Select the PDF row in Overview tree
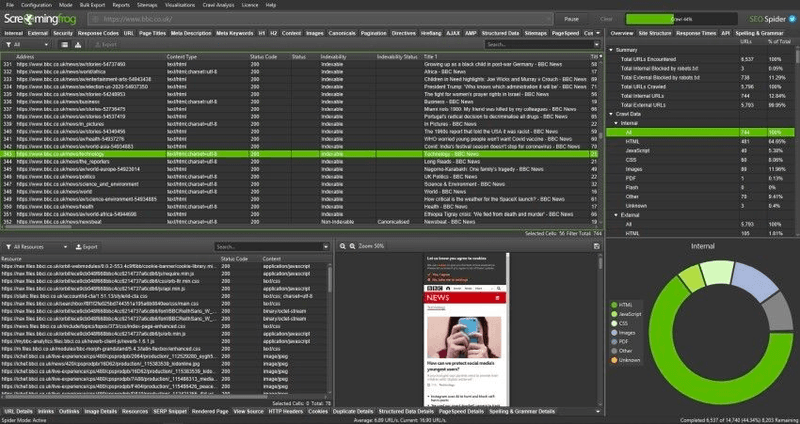Viewport: 800px width, 424px height. coord(700,179)
